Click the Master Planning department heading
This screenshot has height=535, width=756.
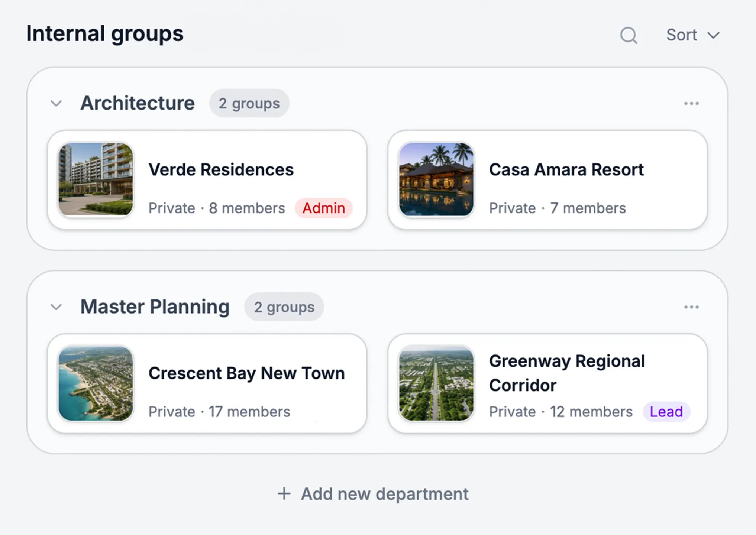[x=155, y=307]
